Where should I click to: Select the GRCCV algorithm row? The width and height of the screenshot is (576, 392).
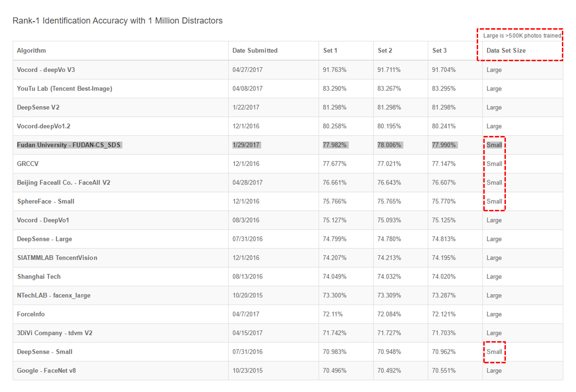28,164
